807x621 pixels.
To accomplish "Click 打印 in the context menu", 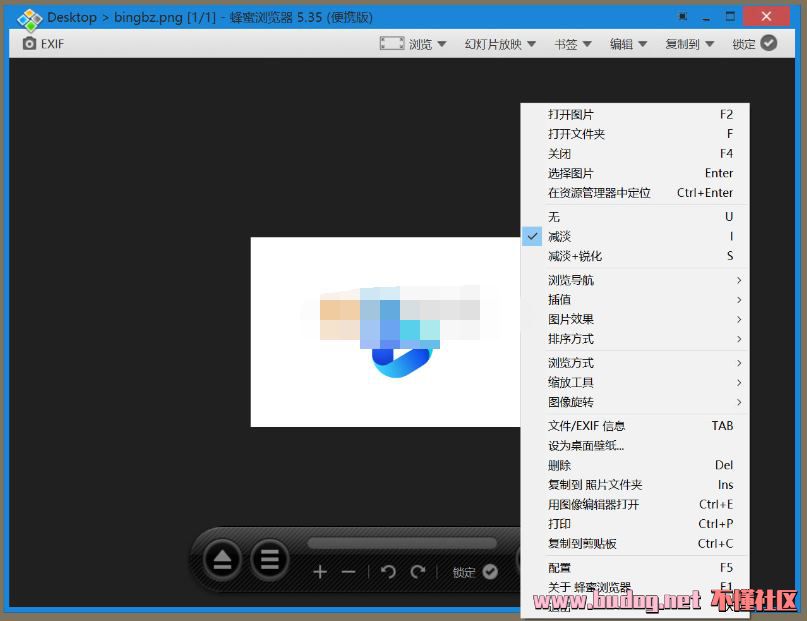I will click(635, 524).
